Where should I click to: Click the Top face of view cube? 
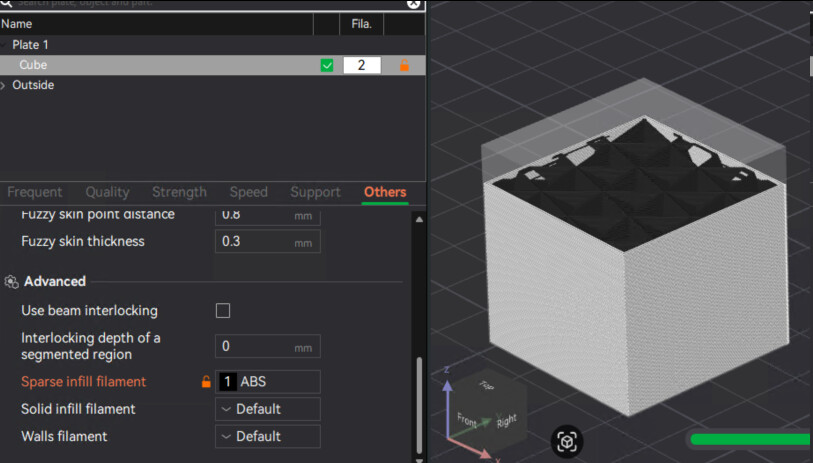[x=486, y=385]
